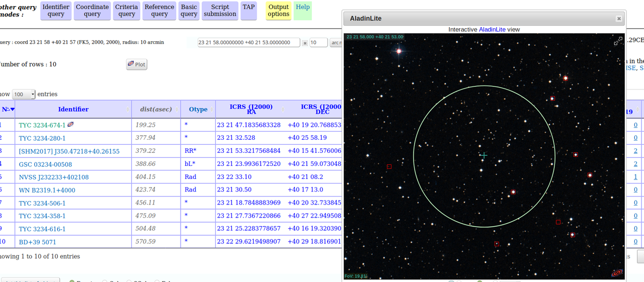This screenshot has height=282, width=644.
Task: Open Script submission mode
Action: (x=220, y=11)
